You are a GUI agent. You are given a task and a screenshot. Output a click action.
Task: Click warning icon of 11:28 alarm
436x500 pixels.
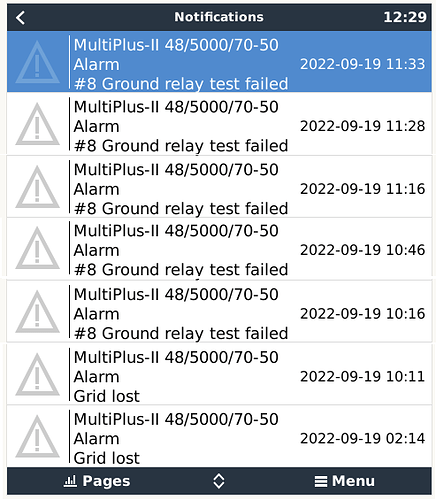[x=37, y=124]
